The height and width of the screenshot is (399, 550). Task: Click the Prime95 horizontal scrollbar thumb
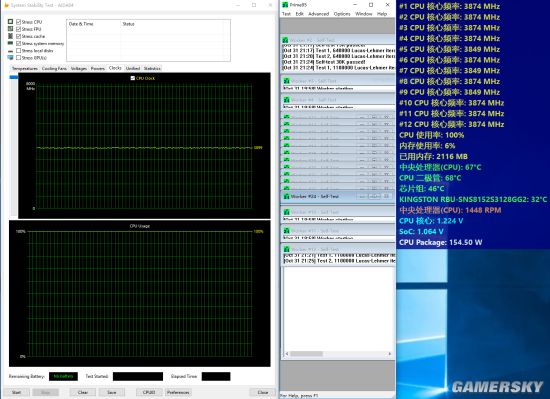306,354
